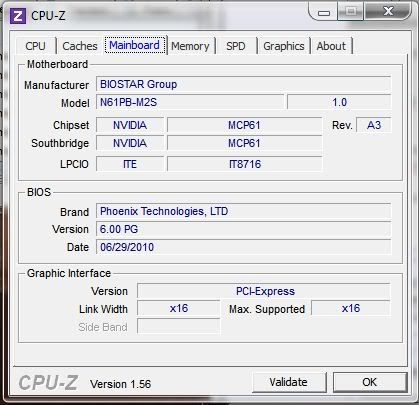Image resolution: width=419 pixels, height=405 pixels.
Task: Click the Link Width x16 field
Action: pos(179,308)
